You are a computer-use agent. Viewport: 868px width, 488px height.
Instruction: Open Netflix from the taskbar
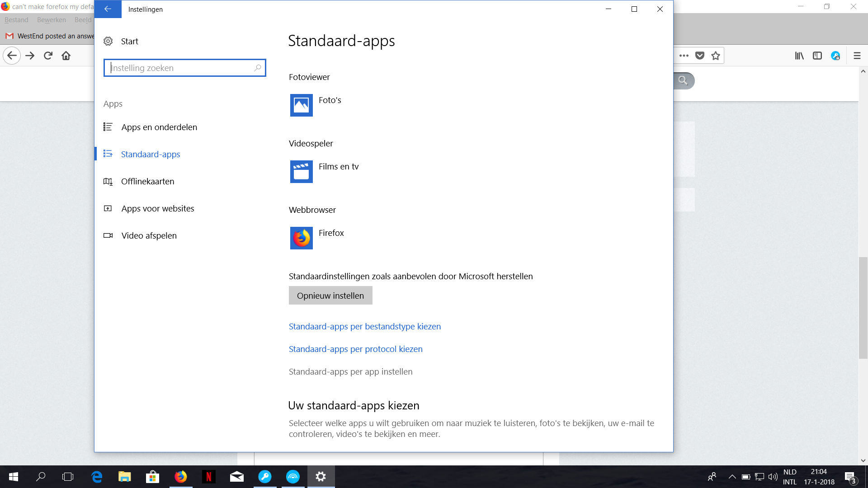click(x=208, y=477)
